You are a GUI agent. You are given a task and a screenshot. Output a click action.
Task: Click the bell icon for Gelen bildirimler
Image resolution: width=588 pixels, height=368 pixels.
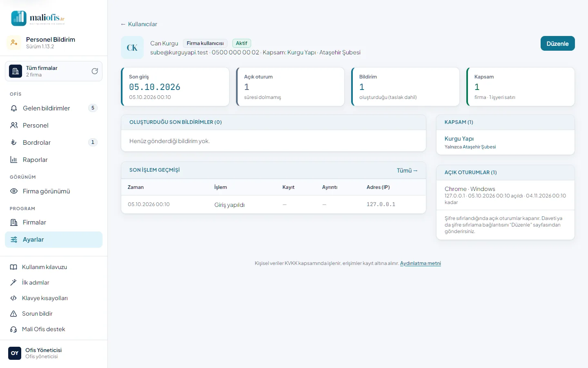click(x=14, y=108)
